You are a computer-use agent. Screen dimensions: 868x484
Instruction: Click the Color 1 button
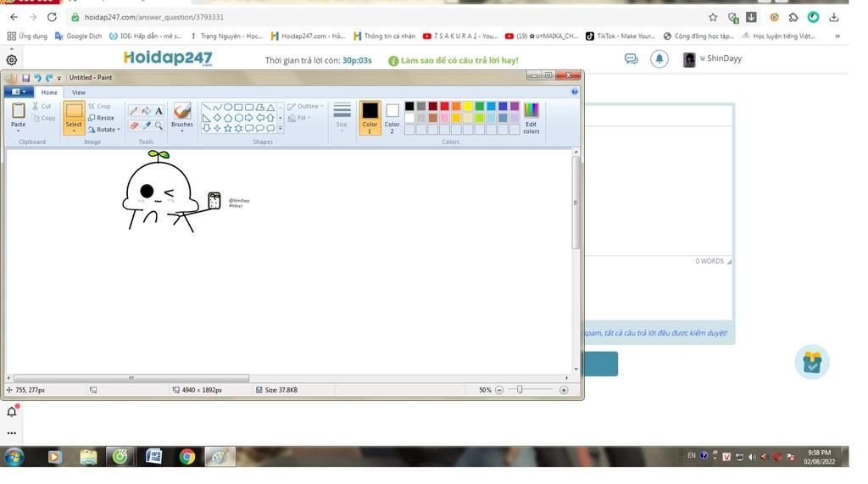[370, 118]
